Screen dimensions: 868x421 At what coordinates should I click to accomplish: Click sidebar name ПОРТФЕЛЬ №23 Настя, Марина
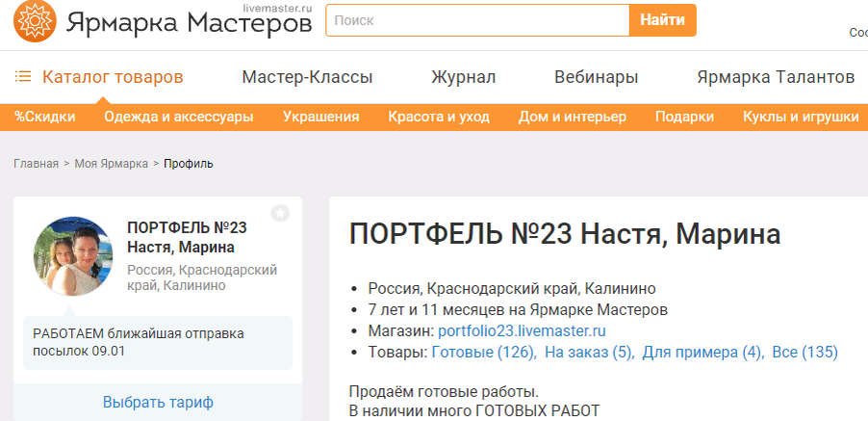tap(187, 237)
